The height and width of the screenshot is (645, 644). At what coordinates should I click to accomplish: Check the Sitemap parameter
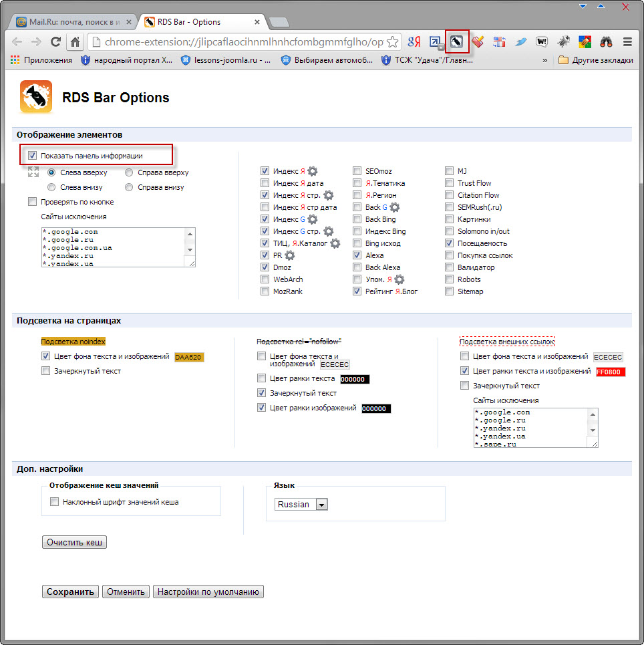[449, 291]
